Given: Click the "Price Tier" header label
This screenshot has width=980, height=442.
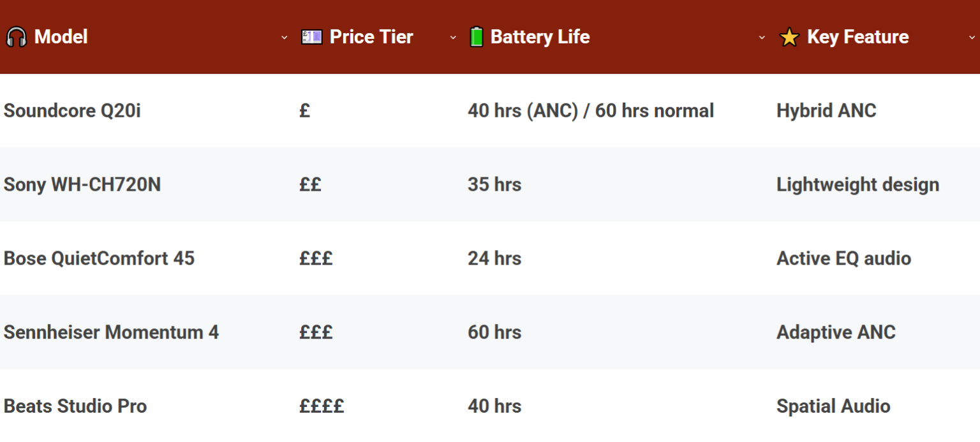Looking at the screenshot, I should (371, 37).
